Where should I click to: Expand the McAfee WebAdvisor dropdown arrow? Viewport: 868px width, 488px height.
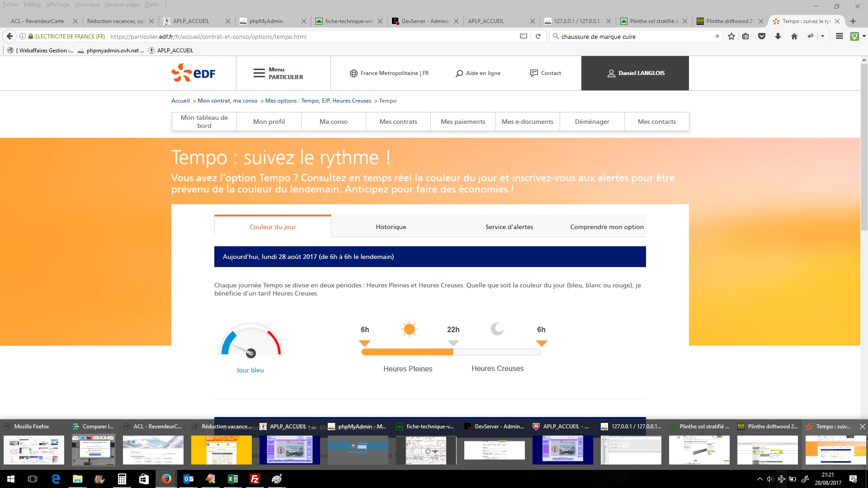pyautogui.click(x=864, y=37)
